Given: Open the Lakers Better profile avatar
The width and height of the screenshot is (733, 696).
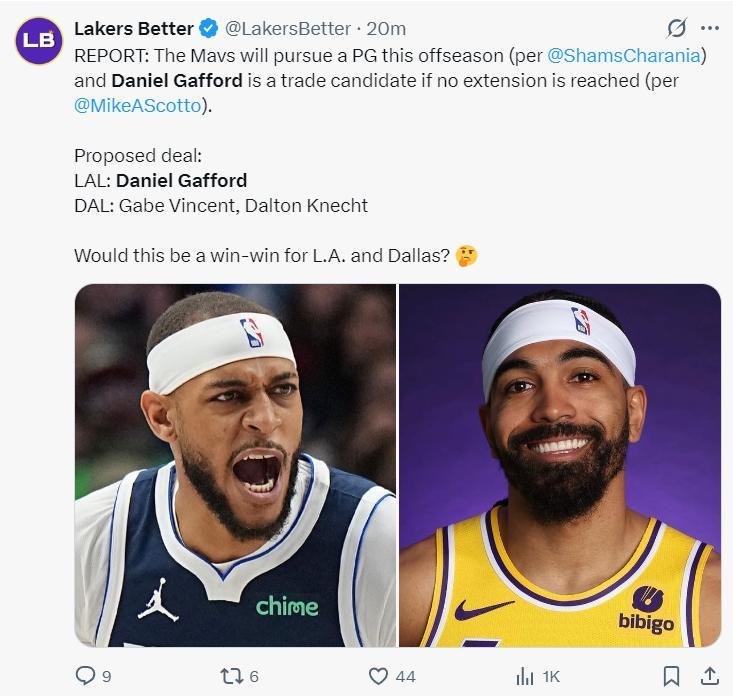Looking at the screenshot, I should click(37, 39).
